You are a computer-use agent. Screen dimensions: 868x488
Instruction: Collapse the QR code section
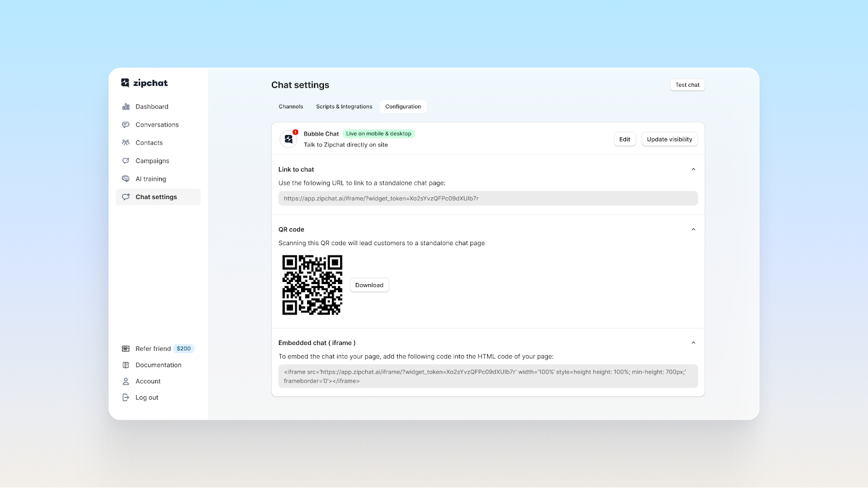(693, 229)
